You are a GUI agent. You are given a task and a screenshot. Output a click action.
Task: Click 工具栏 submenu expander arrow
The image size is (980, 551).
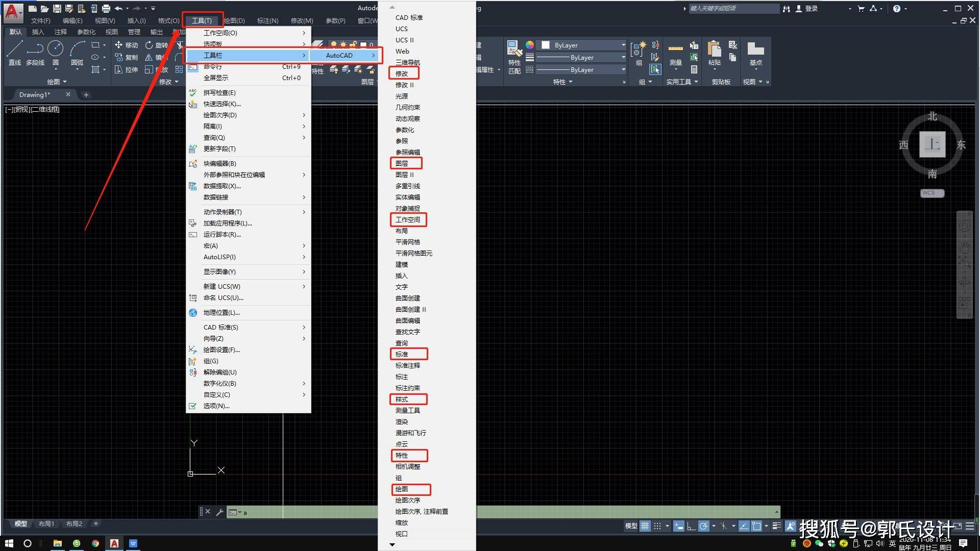[x=304, y=55]
